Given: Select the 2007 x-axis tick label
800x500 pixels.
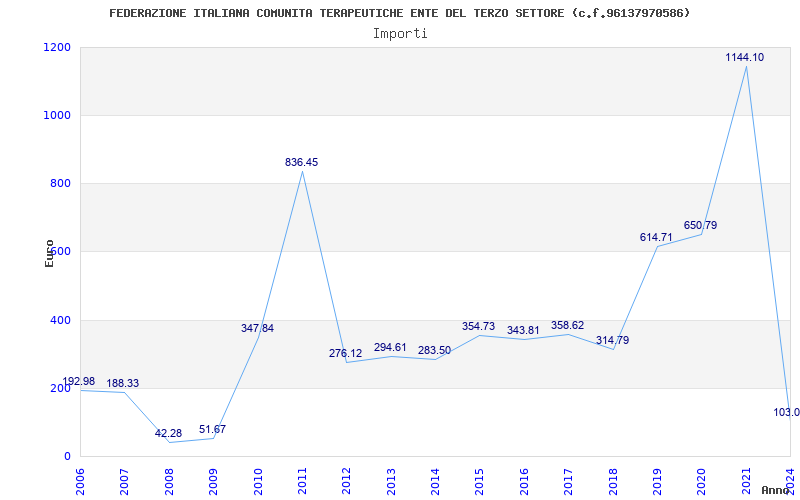Looking at the screenshot, I should coord(124,481).
